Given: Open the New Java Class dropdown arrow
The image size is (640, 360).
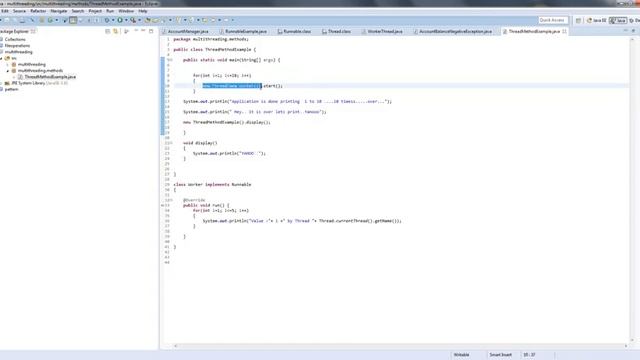Looking at the screenshot, I should coord(57,20).
